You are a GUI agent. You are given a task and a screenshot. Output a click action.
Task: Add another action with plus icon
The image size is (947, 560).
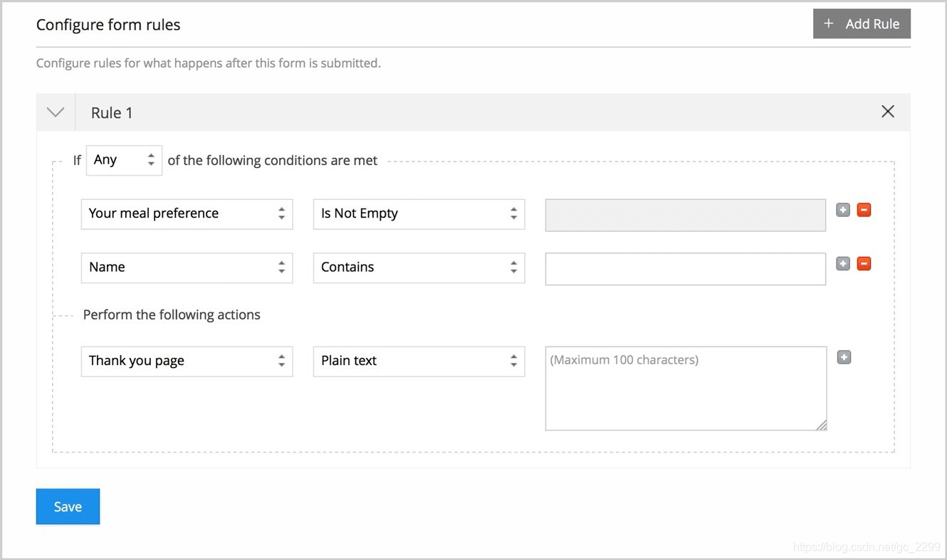844,357
